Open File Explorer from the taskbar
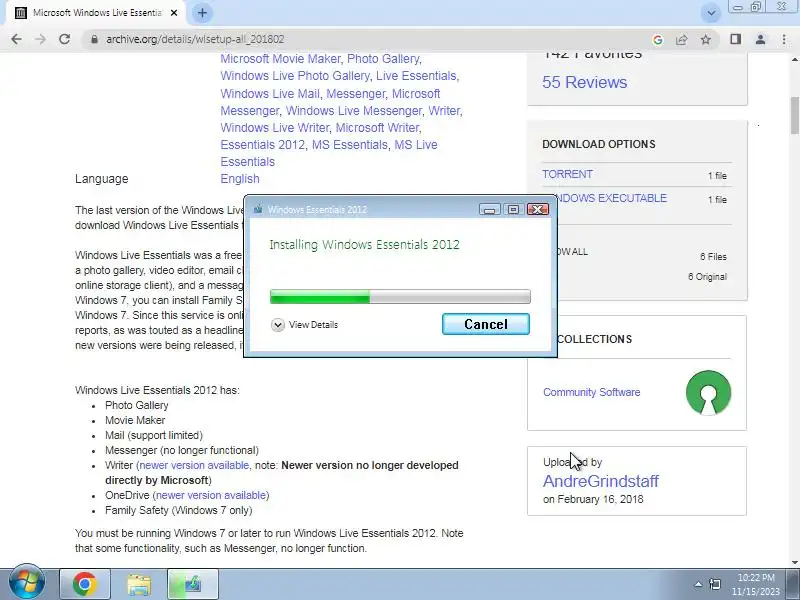Screen dimensions: 800x600 point(138,584)
